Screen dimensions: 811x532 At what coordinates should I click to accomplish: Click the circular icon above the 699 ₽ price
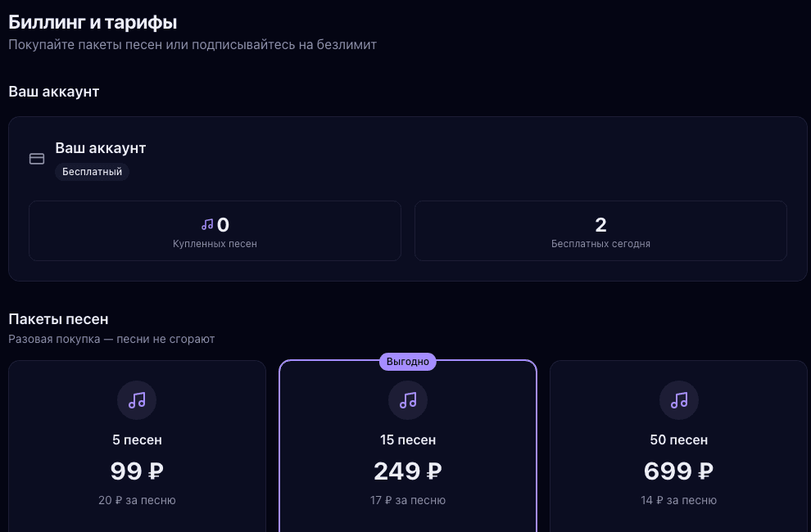point(678,400)
